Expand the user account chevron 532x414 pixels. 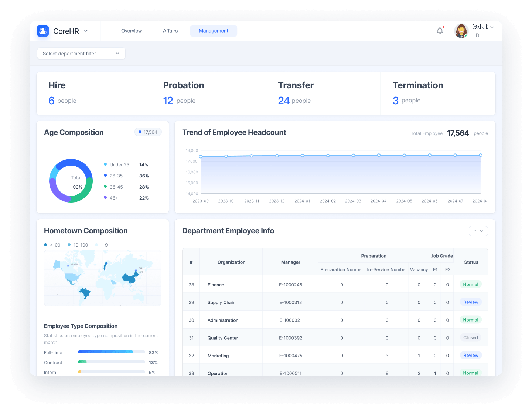click(492, 27)
